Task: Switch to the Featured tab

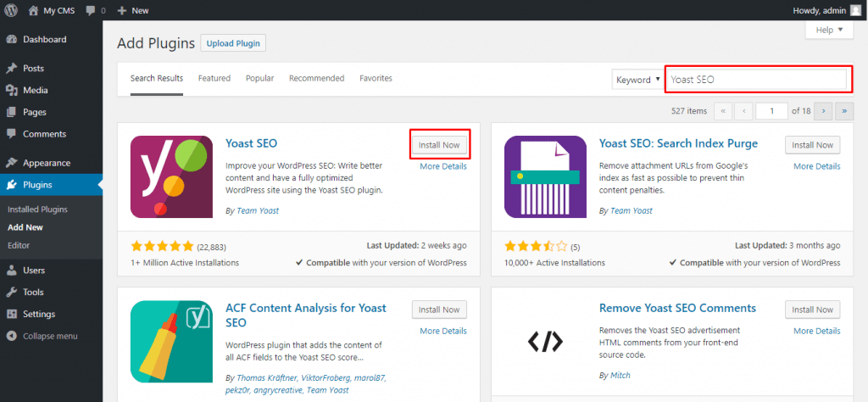Action: (214, 78)
